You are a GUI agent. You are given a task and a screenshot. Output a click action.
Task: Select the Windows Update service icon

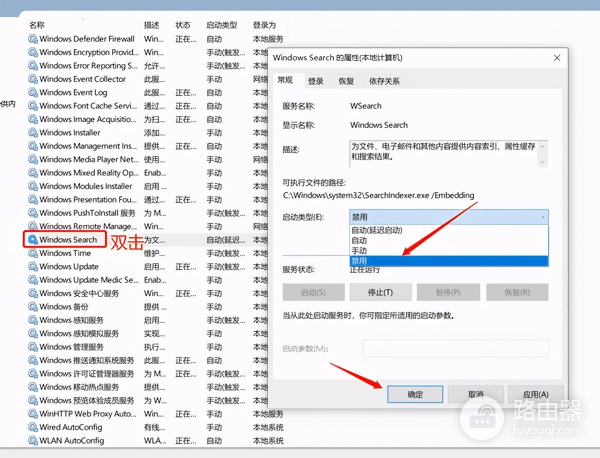coord(33,266)
